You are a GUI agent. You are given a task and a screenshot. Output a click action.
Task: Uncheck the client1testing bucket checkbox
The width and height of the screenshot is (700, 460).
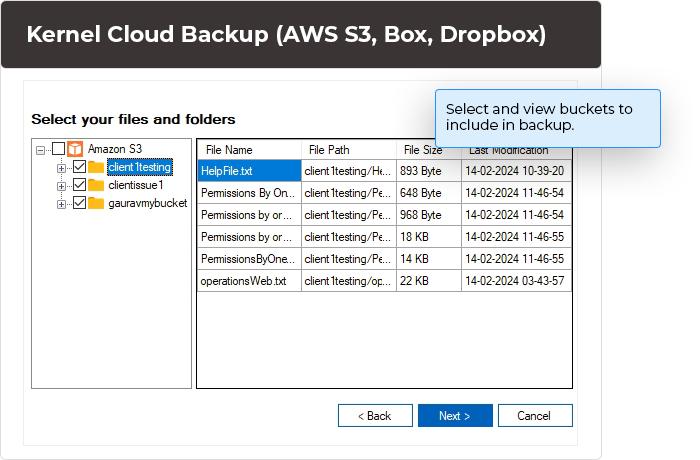[x=79, y=167]
